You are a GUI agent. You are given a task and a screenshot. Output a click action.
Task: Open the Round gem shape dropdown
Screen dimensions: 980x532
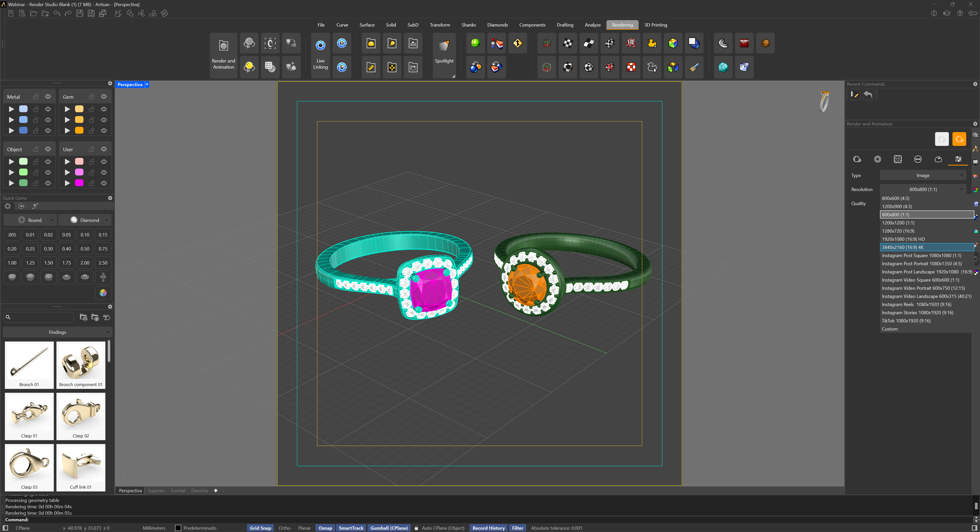pos(30,220)
